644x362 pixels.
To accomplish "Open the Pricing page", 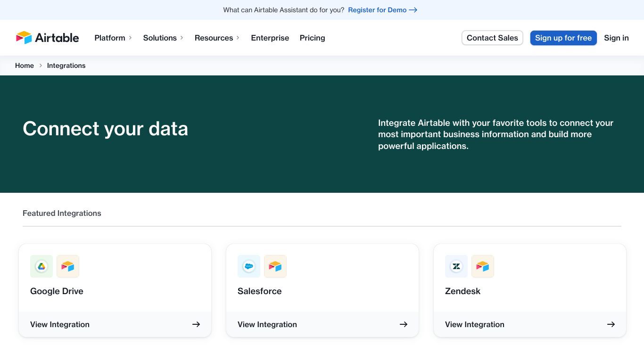I will pyautogui.click(x=313, y=38).
